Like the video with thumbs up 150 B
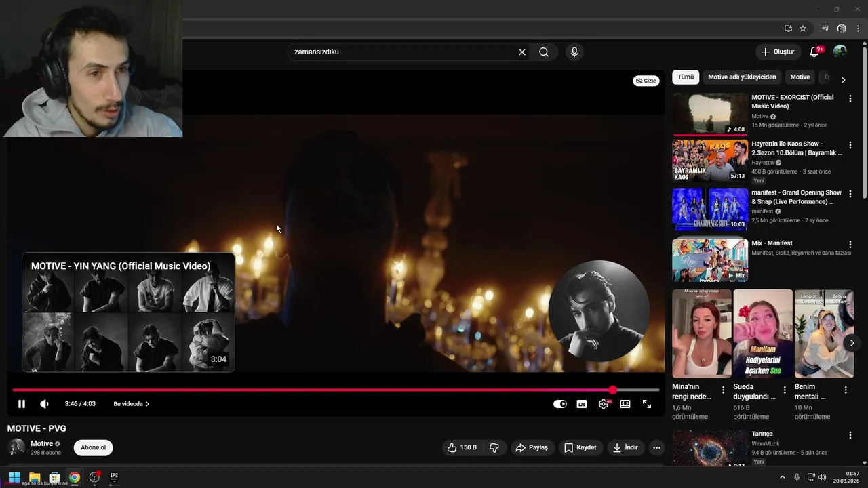Viewport: 868px width, 488px height. 462,448
